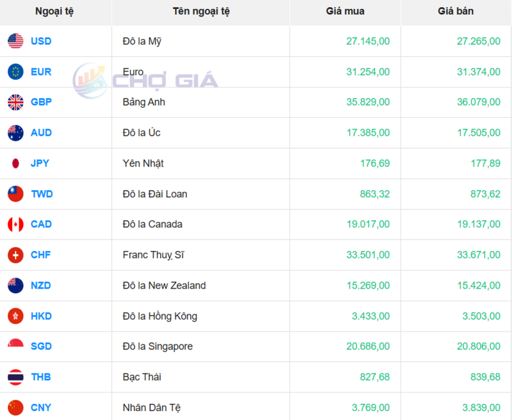The height and width of the screenshot is (420, 512).
Task: Open the THB currency link
Action: tap(41, 377)
